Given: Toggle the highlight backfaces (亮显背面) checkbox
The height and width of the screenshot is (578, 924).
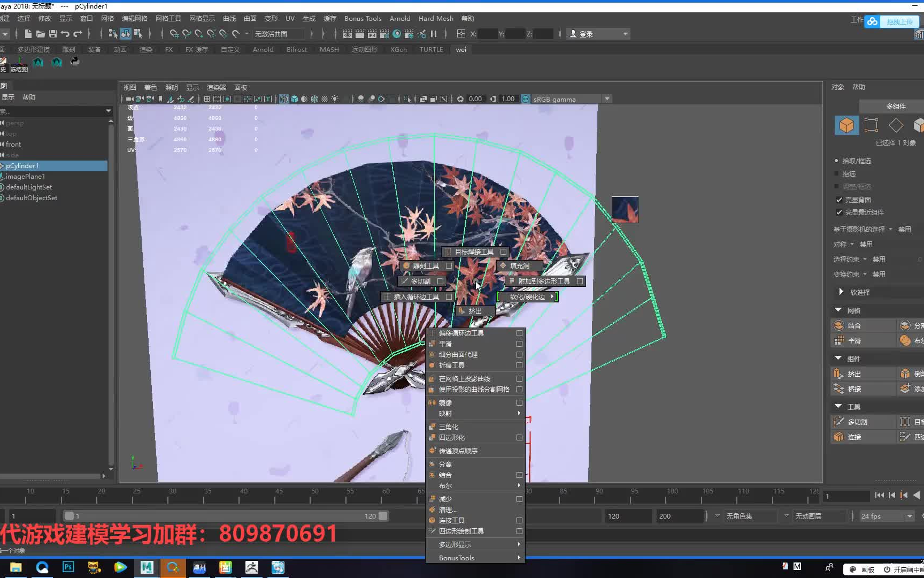Looking at the screenshot, I should tap(839, 200).
